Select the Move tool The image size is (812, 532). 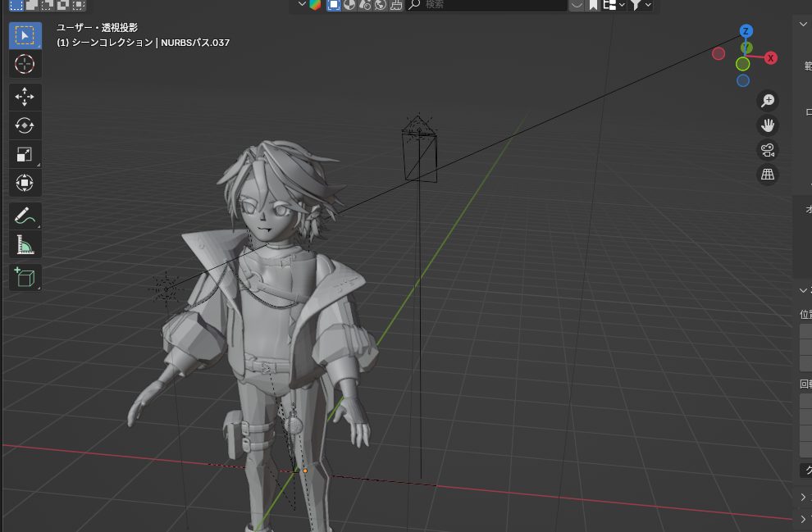click(25, 97)
